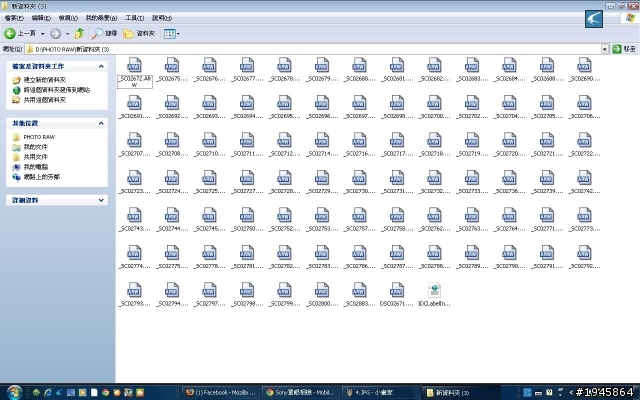This screenshot has width=640, height=400.
Task: Select the _SC02684 ARW file icon
Action: (509, 65)
